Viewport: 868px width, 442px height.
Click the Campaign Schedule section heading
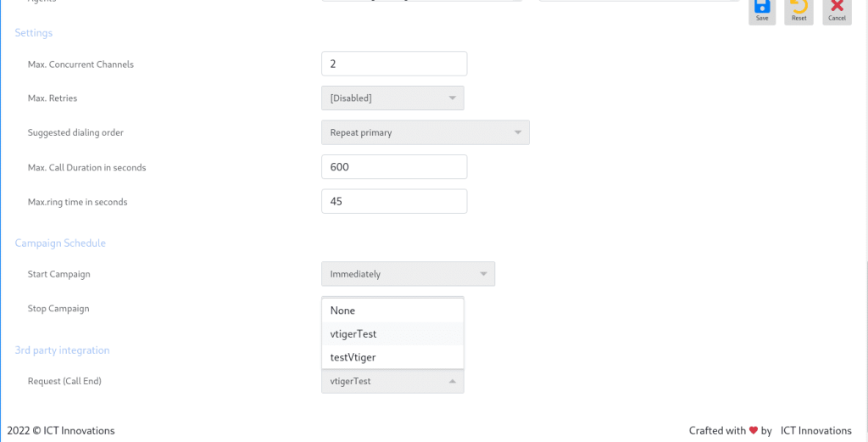(x=60, y=243)
